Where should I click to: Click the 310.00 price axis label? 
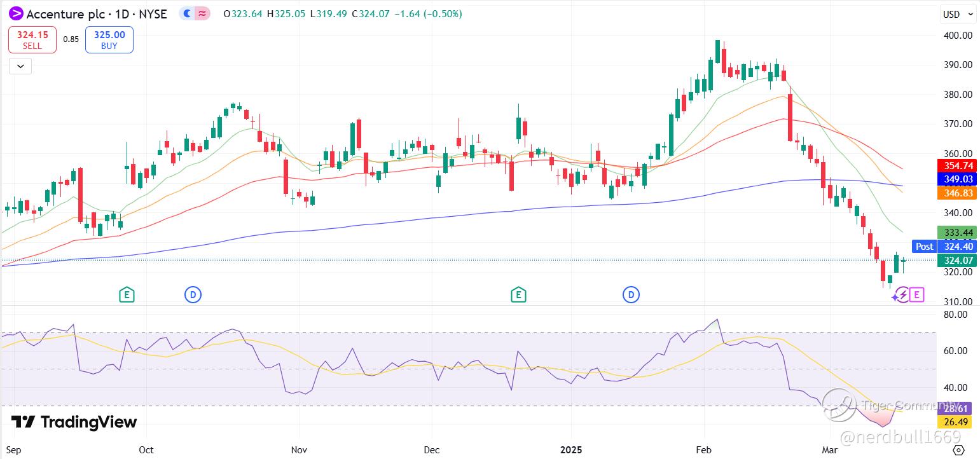point(958,301)
